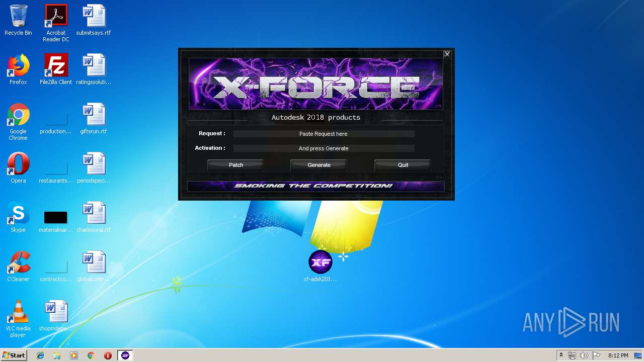Open Chrome from the taskbar
Image resolution: width=644 pixels, height=362 pixels.
point(91,355)
